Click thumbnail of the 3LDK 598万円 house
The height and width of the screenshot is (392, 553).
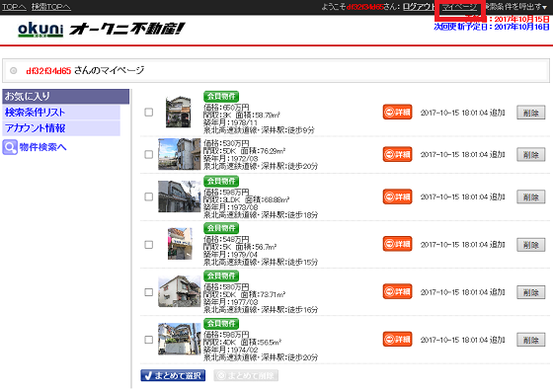[x=179, y=196]
